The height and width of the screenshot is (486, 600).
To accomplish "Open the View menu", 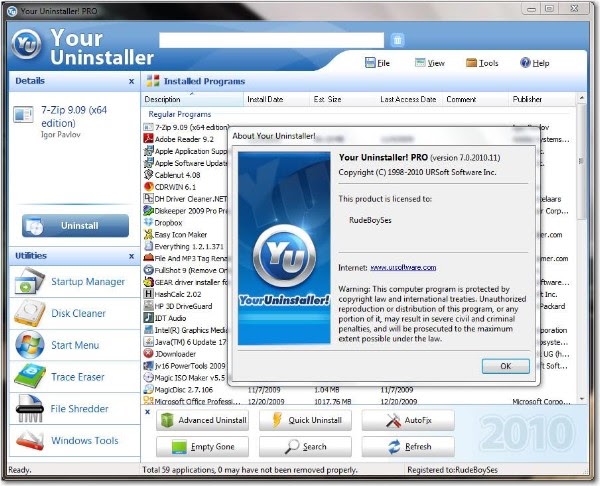I will coord(430,63).
